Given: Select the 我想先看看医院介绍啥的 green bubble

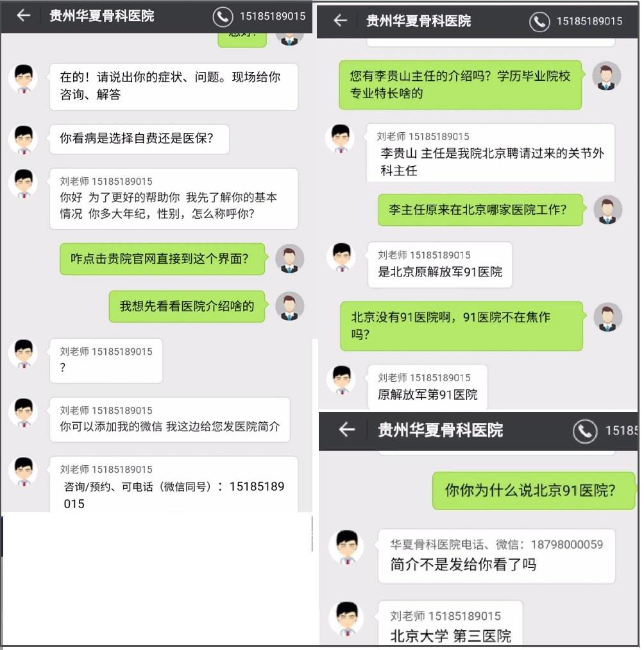Looking at the screenshot, I should pos(187,306).
